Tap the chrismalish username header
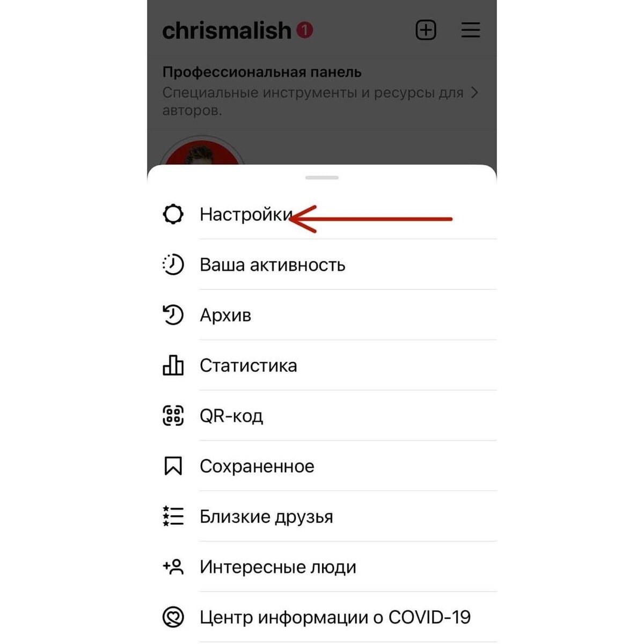 (226, 31)
